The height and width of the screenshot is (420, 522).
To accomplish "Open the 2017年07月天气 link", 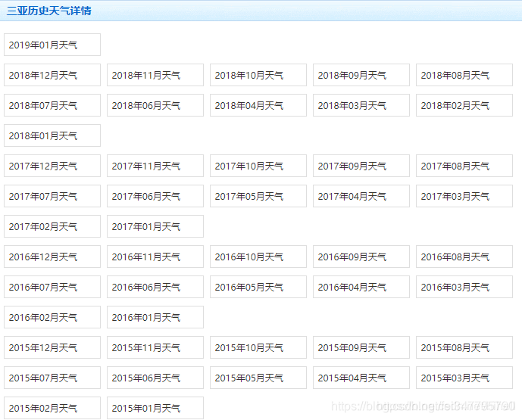I will pyautogui.click(x=52, y=196).
